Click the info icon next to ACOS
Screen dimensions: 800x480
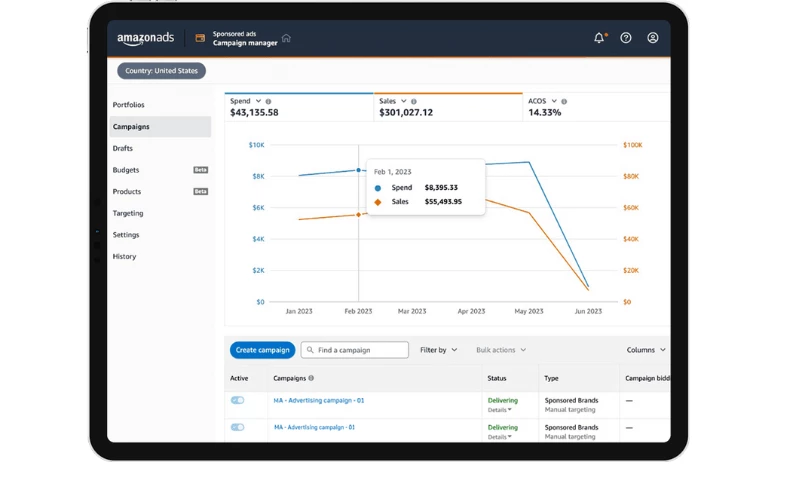click(x=564, y=102)
